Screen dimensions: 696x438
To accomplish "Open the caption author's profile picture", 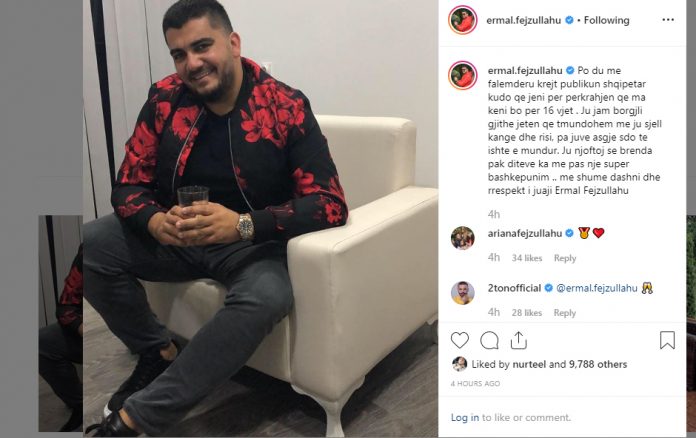I will [x=463, y=75].
